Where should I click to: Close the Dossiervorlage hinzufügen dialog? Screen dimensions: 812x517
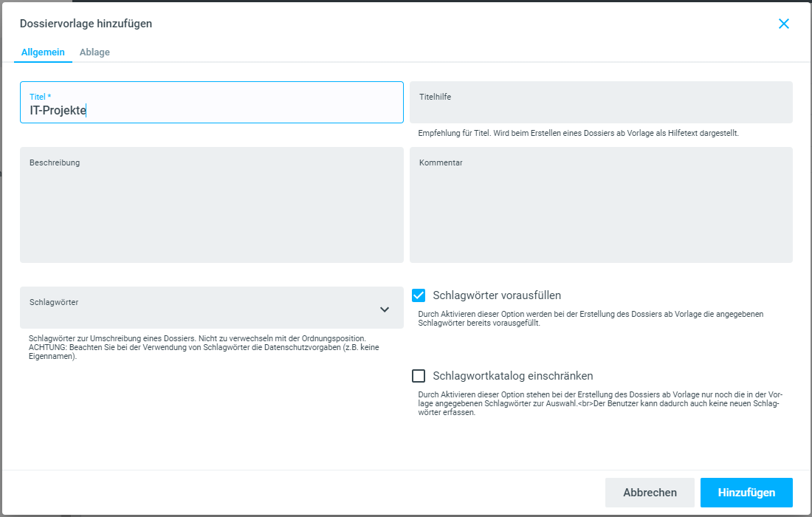784,24
